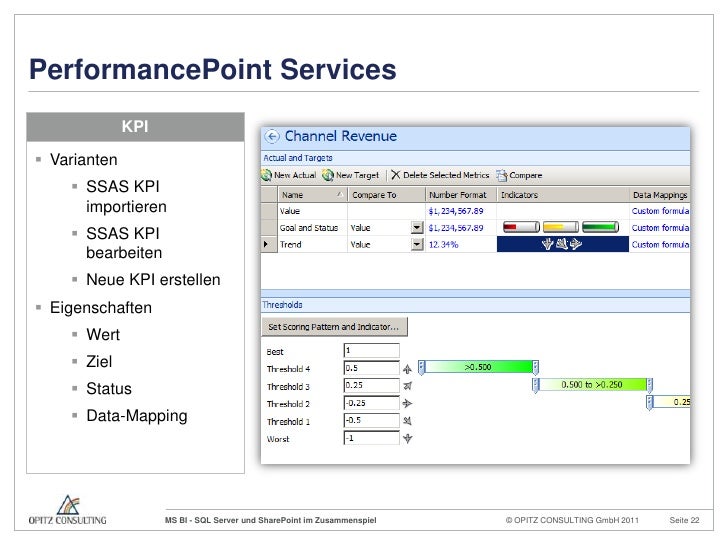Click the Opitz Consulting logo
The width and height of the screenshot is (728, 546).
click(68, 510)
